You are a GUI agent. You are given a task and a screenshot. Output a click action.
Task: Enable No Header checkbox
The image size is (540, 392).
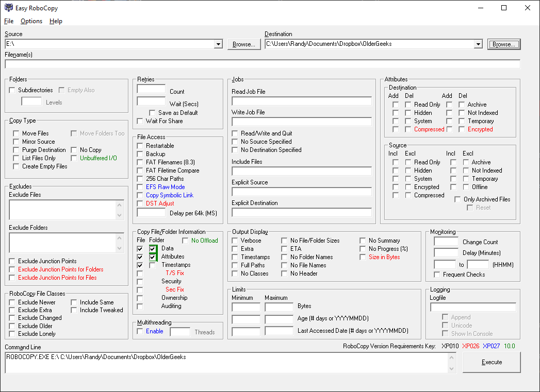tap(284, 274)
